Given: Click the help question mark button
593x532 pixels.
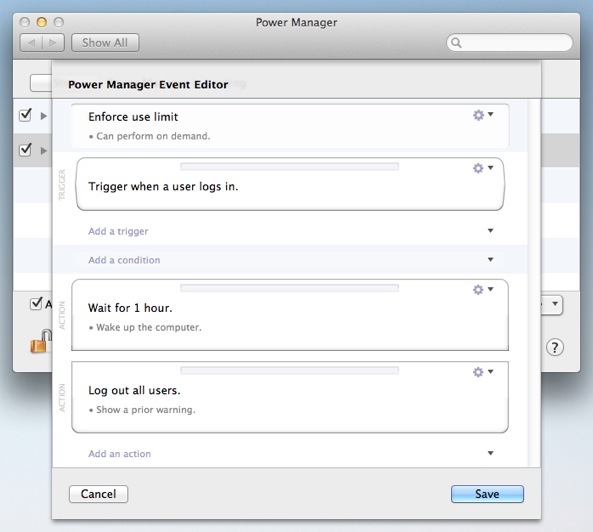Looking at the screenshot, I should pos(554,347).
